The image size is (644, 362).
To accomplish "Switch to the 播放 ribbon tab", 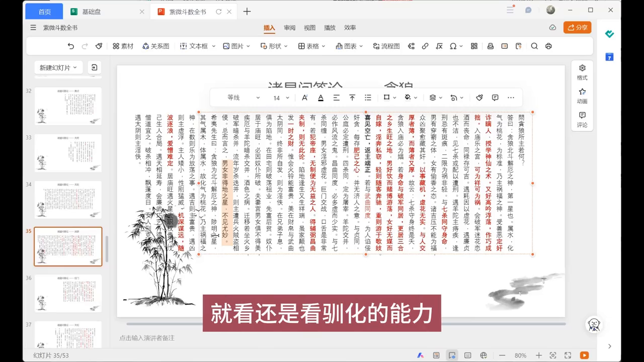I will point(330,28).
